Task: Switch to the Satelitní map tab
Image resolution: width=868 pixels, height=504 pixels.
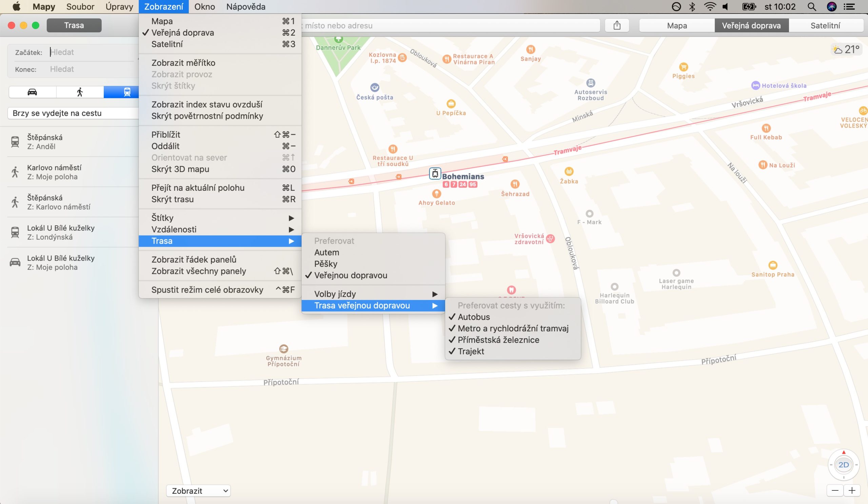Action: point(825,25)
